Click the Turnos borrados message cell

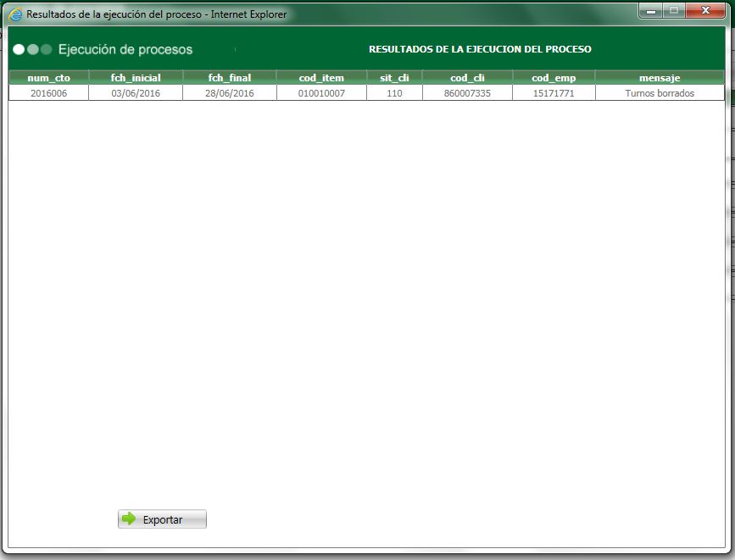660,92
